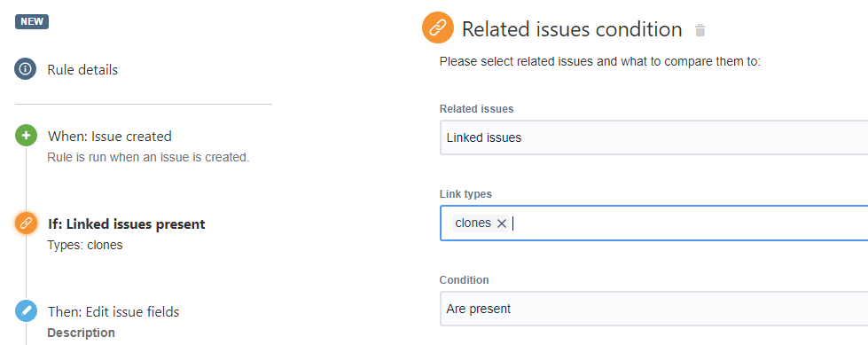
Task: Click the trigger description about issue created
Action: pyautogui.click(x=148, y=157)
